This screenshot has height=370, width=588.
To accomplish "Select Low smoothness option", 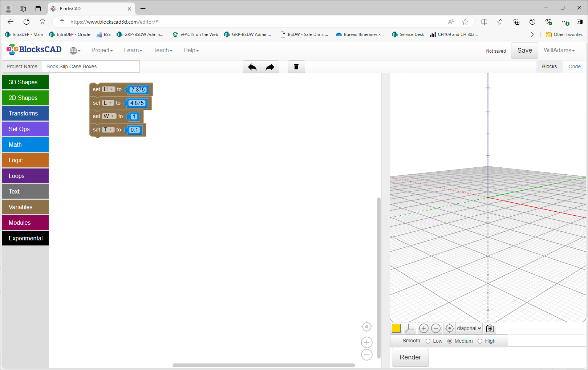I will (x=428, y=341).
